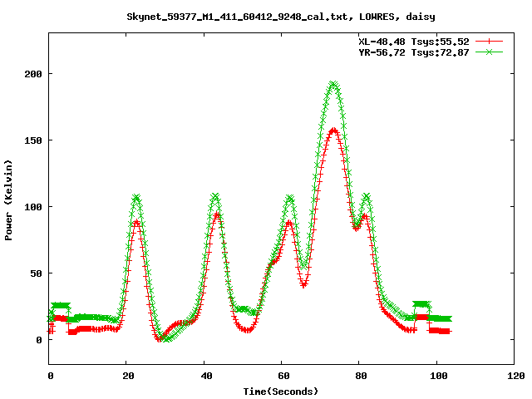This screenshot has width=532, height=399.
Task: Select legend entry XL-48.48 Tsys:55.52
Action: tap(414, 42)
